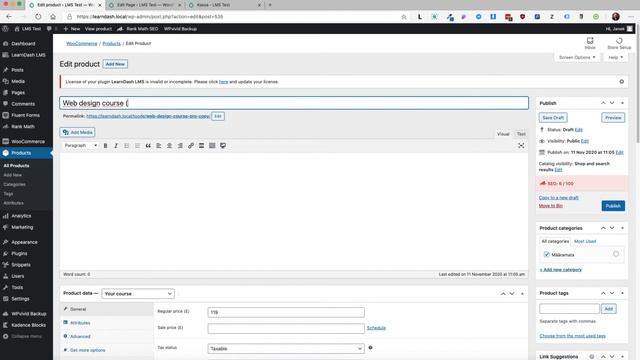Insert a numbered list in the editor
This screenshot has width=640, height=360.
[138, 146]
